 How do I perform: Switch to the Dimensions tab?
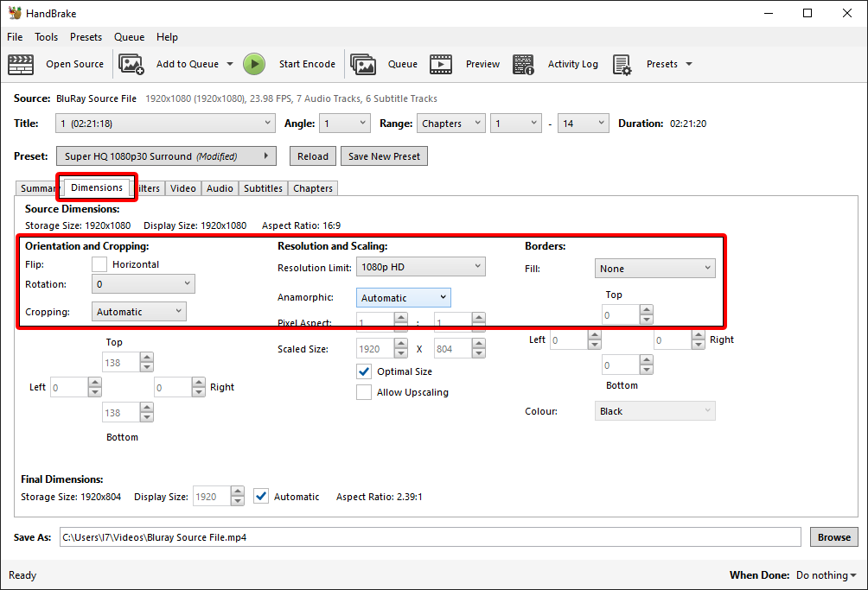(97, 187)
